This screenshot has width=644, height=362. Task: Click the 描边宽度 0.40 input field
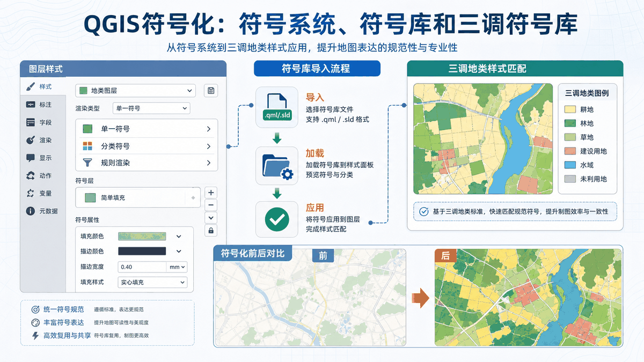point(142,267)
